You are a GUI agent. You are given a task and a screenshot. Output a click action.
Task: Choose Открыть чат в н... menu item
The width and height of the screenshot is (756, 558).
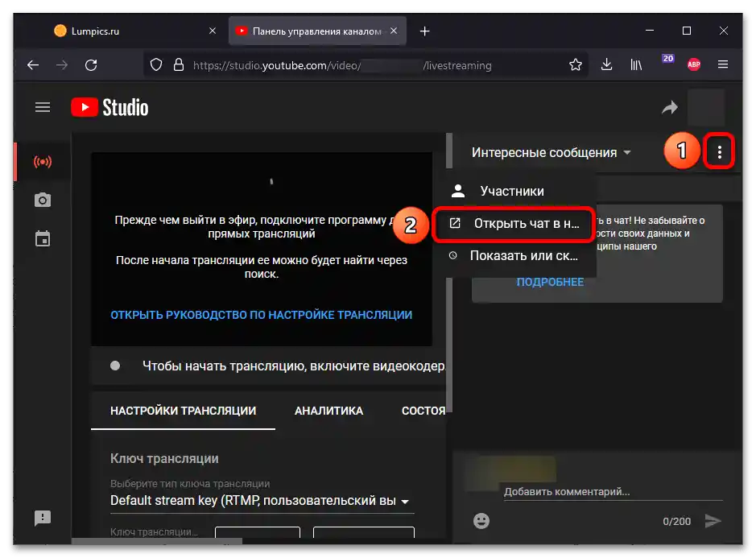(x=513, y=224)
